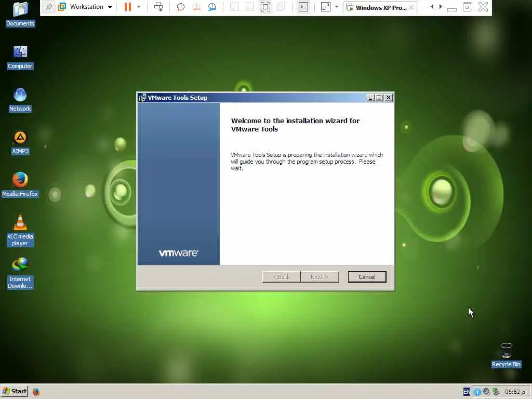Launch Firefox from the quick launch
The width and height of the screenshot is (532, 399).
tap(36, 392)
